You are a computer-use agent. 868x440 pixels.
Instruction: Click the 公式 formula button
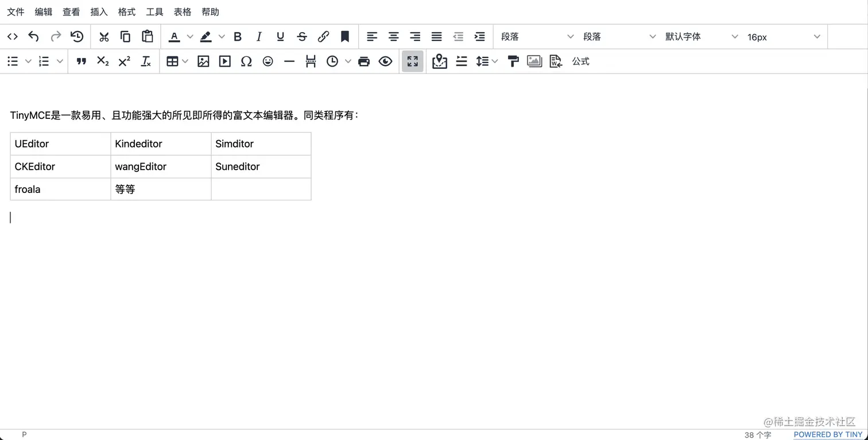(x=580, y=61)
